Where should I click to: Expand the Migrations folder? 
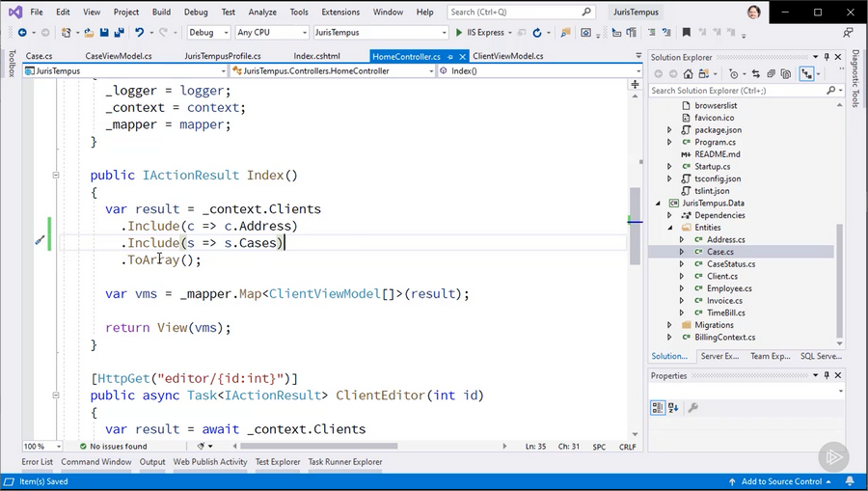point(669,325)
